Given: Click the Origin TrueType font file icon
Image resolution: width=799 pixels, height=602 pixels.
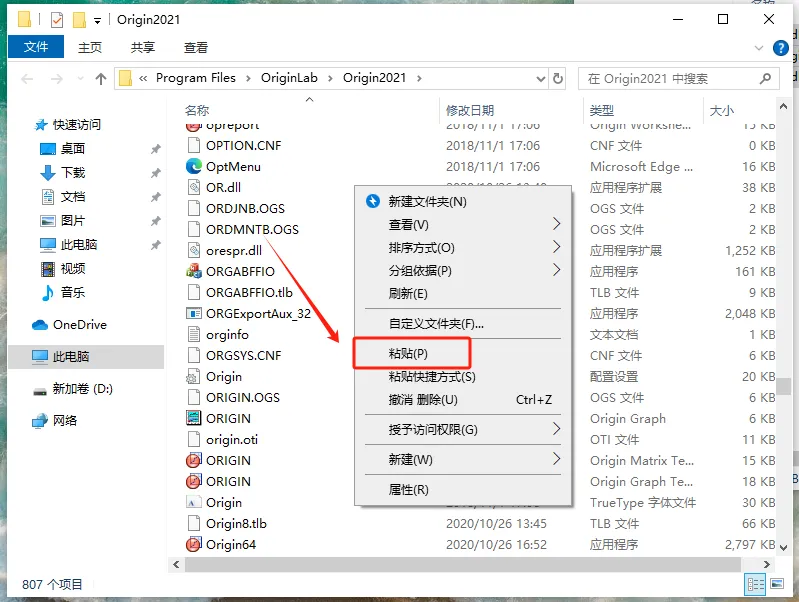Looking at the screenshot, I should [x=194, y=502].
